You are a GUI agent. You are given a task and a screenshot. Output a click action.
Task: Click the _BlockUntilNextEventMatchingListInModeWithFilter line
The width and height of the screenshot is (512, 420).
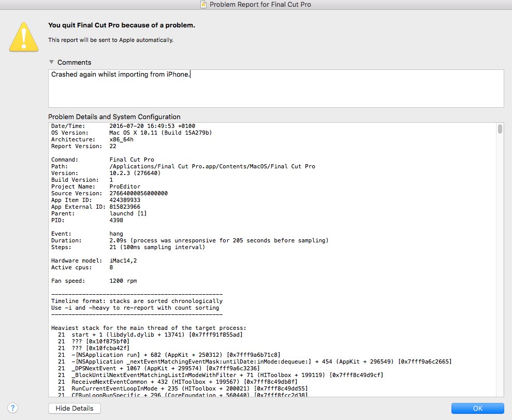tap(221, 375)
